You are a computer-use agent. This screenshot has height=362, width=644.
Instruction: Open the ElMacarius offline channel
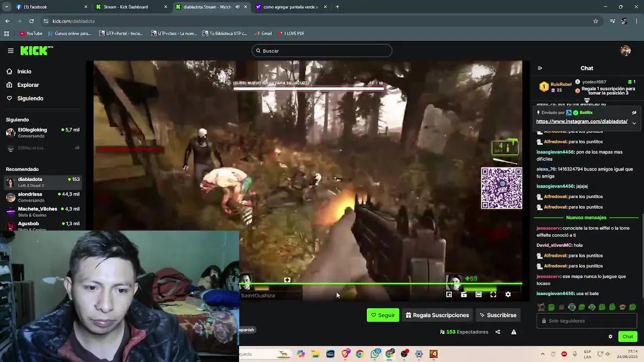[43, 148]
